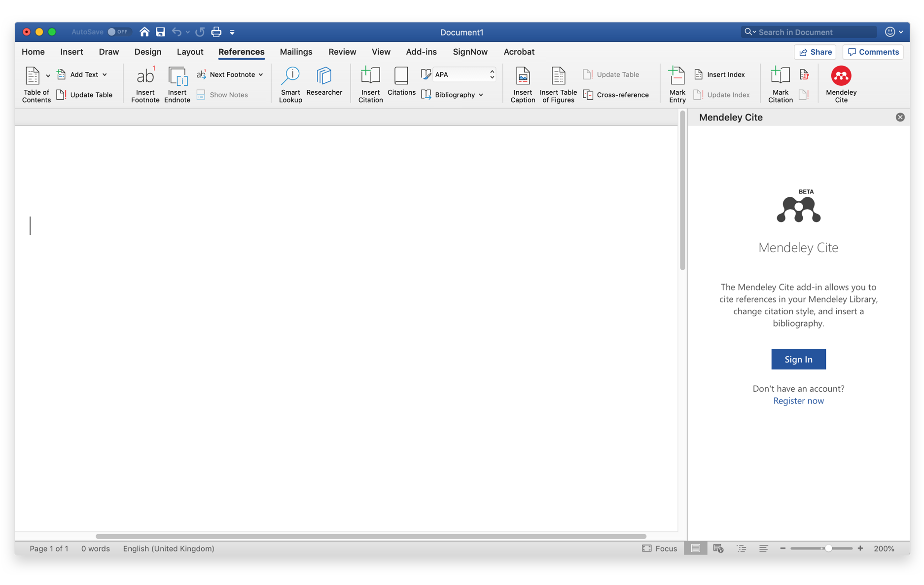
Task: Click the Researcher icon
Action: (324, 76)
